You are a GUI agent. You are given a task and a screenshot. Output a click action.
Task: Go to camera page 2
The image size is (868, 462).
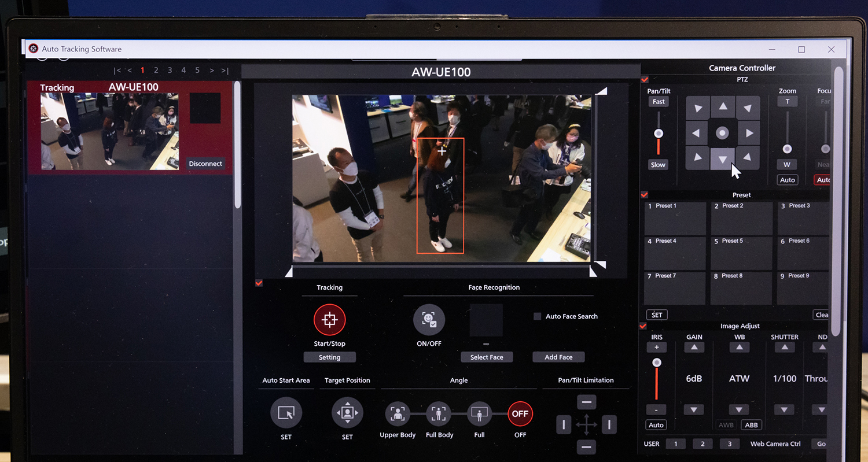click(156, 70)
